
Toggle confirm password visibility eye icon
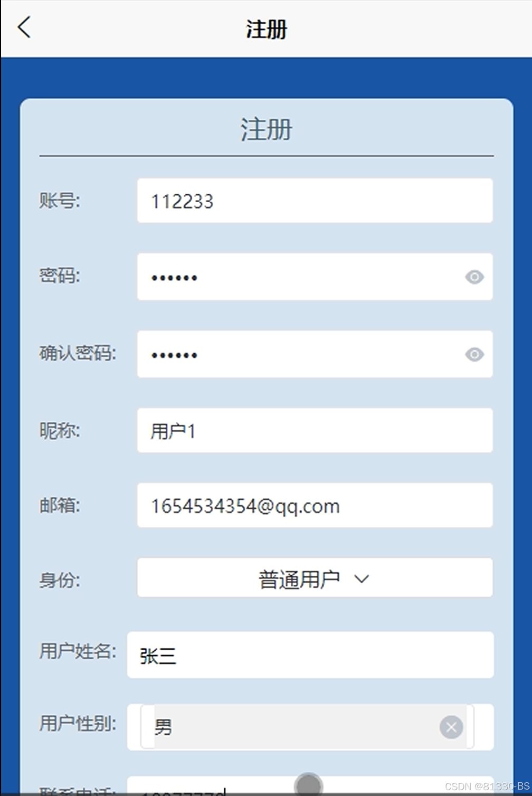474,354
